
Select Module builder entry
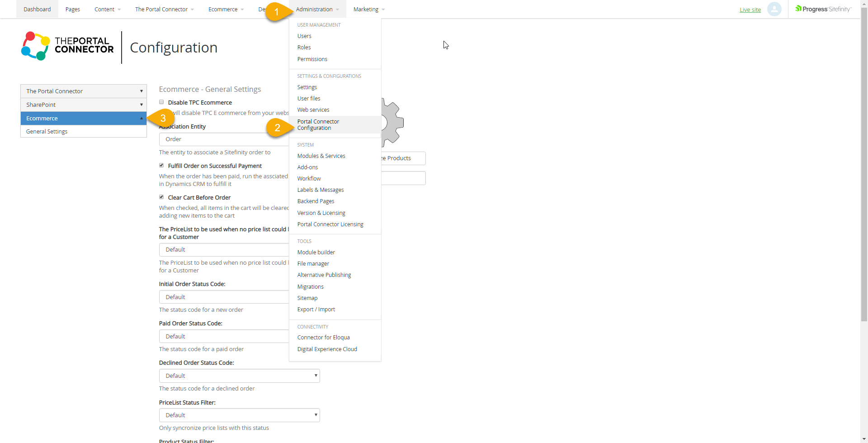tap(316, 252)
